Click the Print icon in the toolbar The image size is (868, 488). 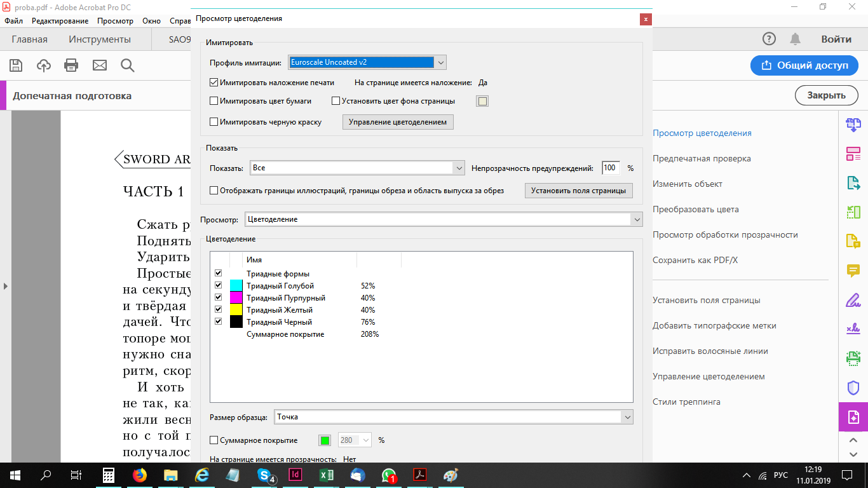point(71,65)
